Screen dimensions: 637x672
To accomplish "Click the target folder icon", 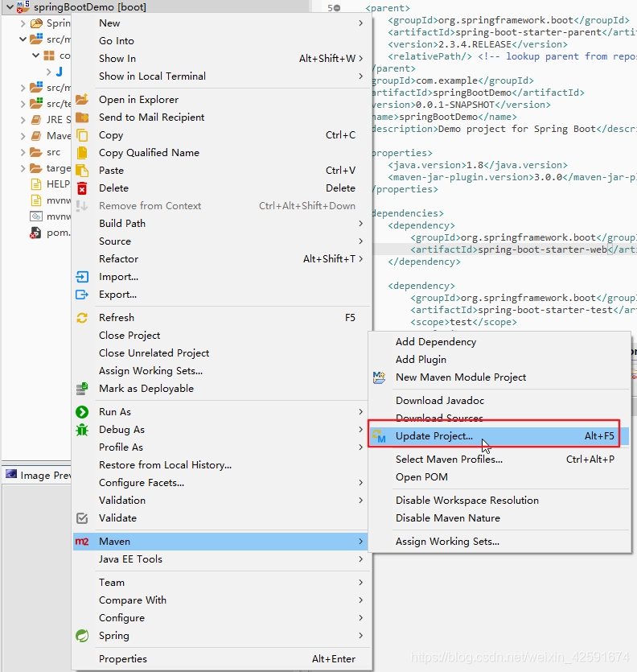I will pyautogui.click(x=36, y=168).
